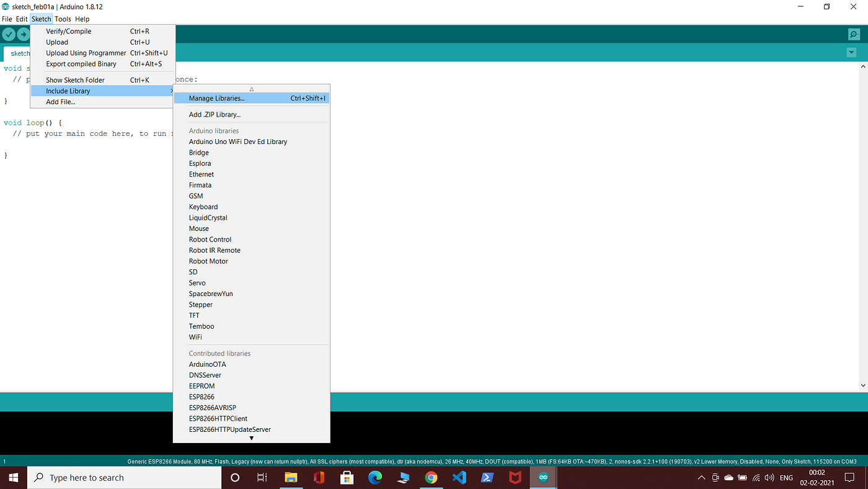The image size is (868, 489).
Task: Open PowerShell from the taskbar
Action: (487, 477)
